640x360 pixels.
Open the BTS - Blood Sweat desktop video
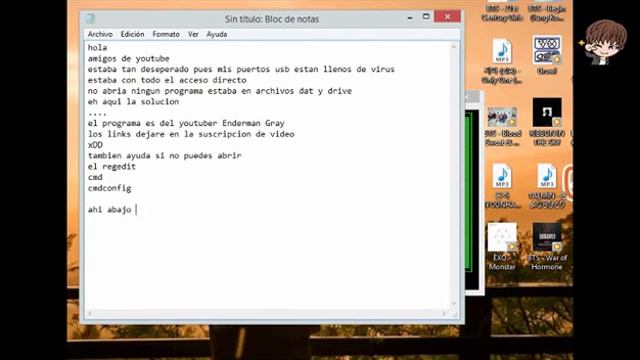pos(502,127)
